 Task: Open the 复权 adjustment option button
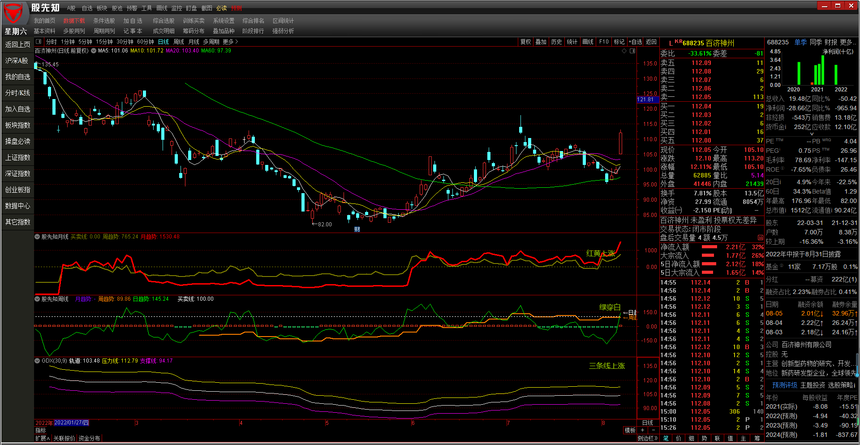[x=526, y=42]
